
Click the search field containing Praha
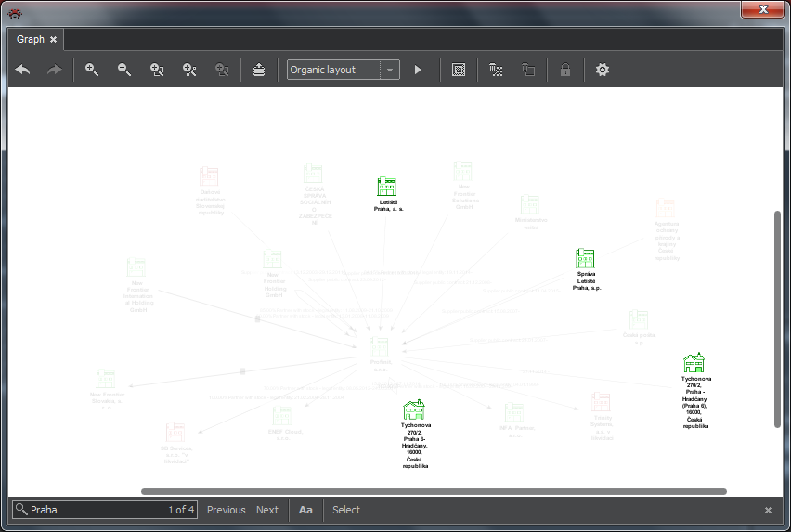point(93,510)
